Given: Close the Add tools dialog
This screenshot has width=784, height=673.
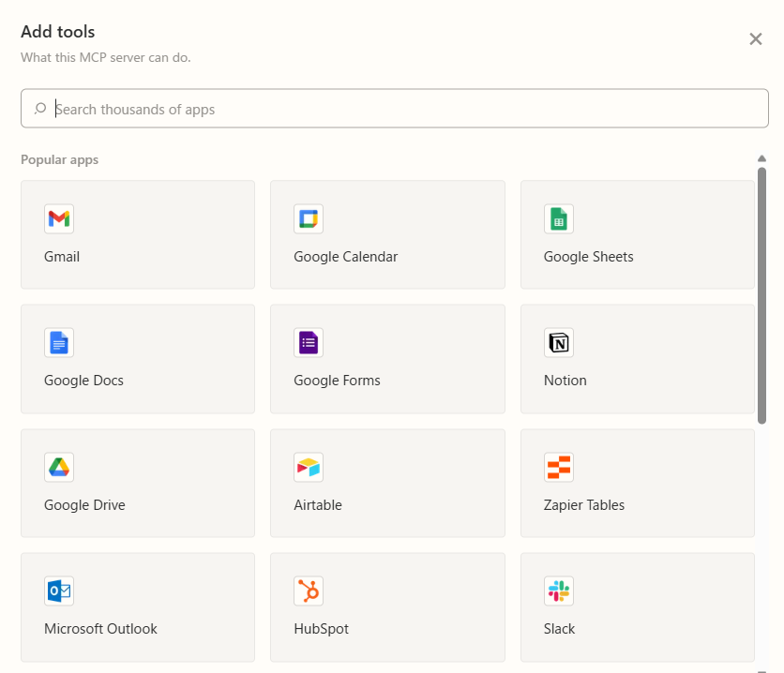Looking at the screenshot, I should (756, 39).
